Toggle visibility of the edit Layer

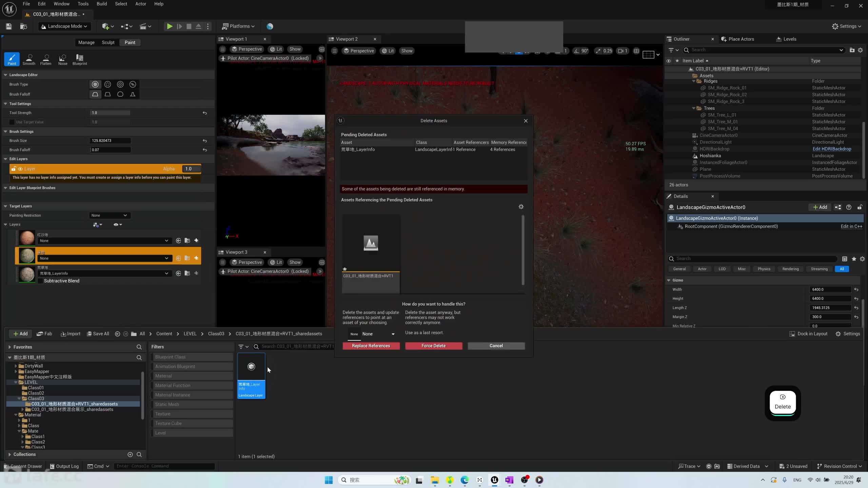[20, 169]
